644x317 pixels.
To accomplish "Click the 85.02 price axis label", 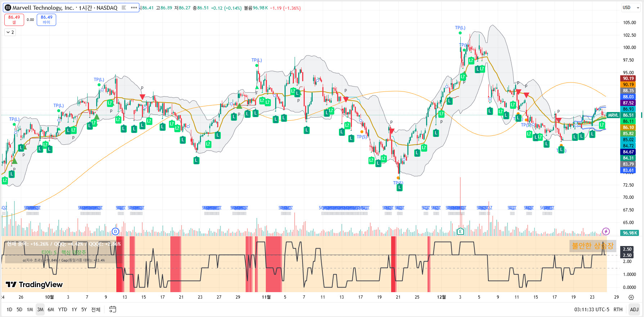I will (x=628, y=140).
